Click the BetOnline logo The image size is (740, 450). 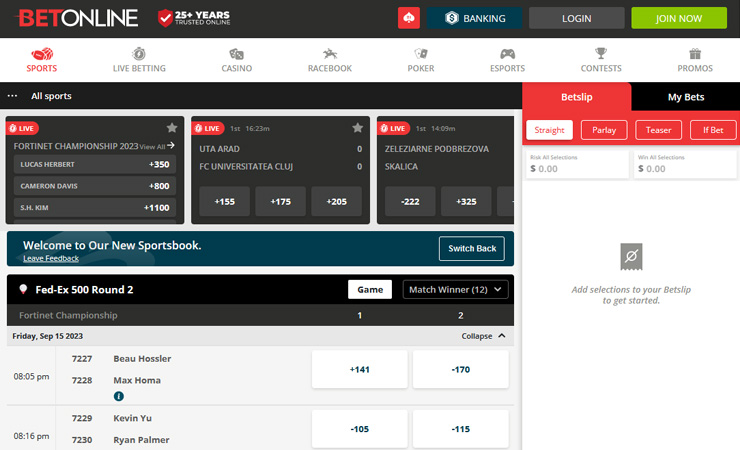coord(77,18)
